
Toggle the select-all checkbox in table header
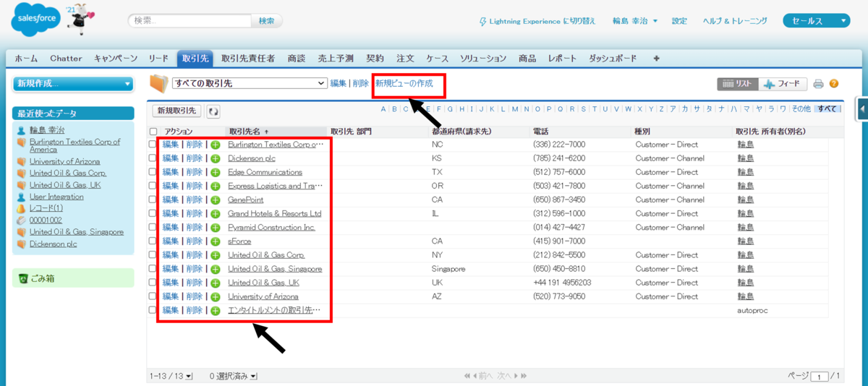(x=153, y=132)
